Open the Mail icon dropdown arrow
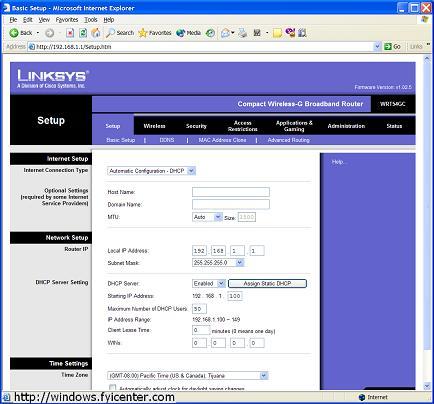Image resolution: width=434 pixels, height=404 pixels. pyautogui.click(x=233, y=33)
